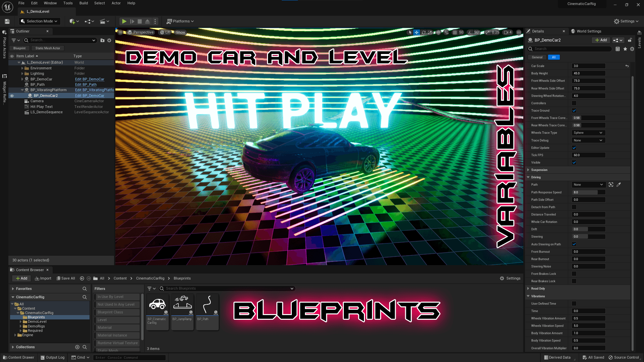Screen dimensions: 644x362
Task: Toggle visibility eye for BP_DemoCar2
Action: (x=12, y=96)
